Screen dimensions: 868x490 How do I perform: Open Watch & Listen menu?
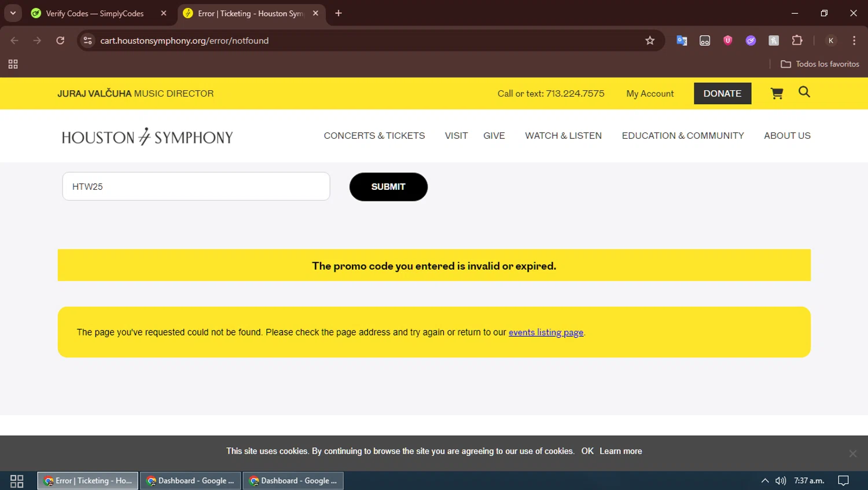(563, 136)
